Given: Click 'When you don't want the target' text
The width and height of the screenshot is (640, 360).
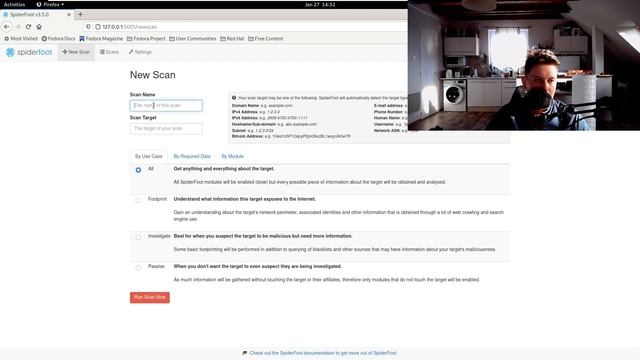Looking at the screenshot, I should pyautogui.click(x=258, y=266).
